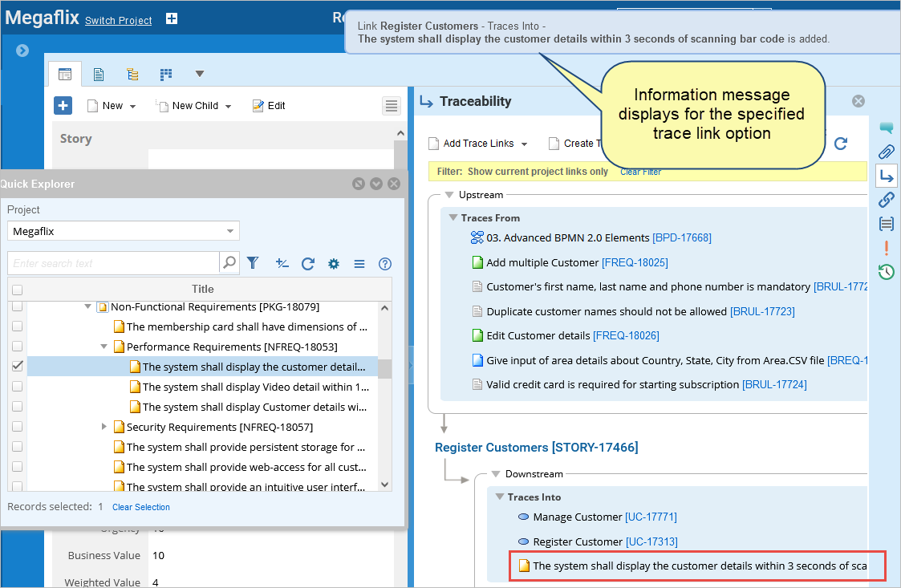901x588 pixels.
Task: Collapse the Traces Into group
Action: [500, 497]
